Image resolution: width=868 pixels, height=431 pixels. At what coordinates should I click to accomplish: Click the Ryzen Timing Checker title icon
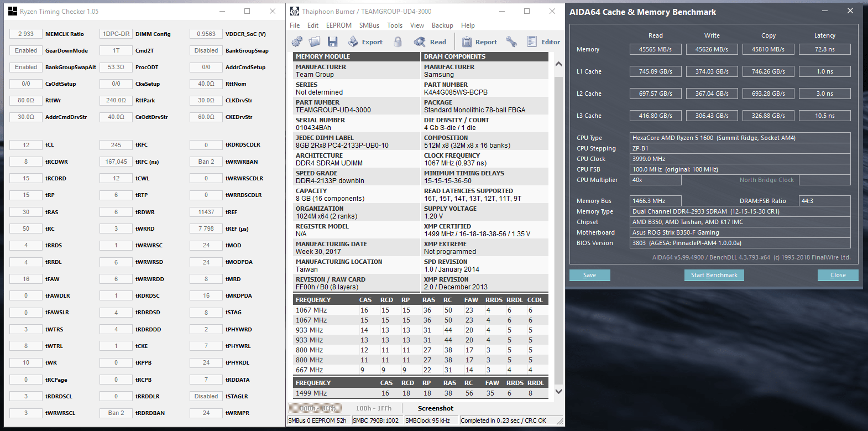click(12, 11)
